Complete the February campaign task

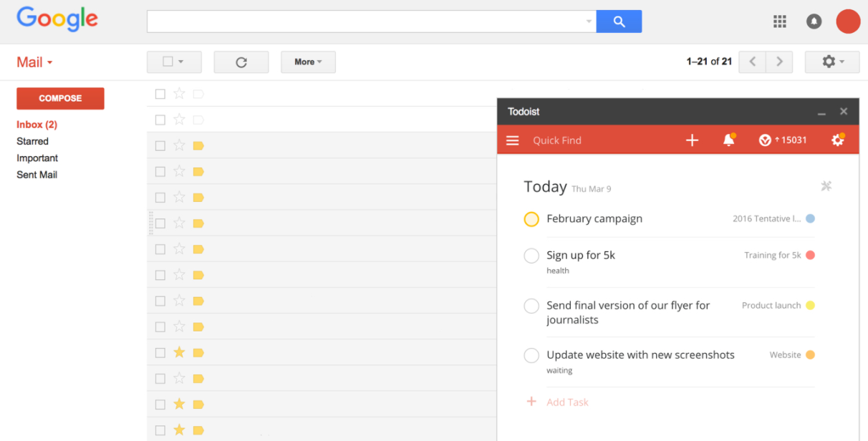tap(531, 219)
